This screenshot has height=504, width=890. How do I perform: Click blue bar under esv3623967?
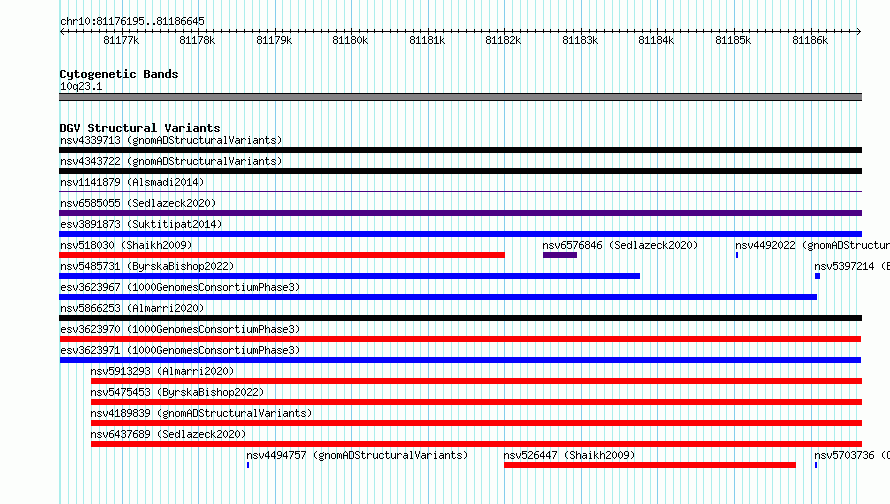click(x=438, y=297)
